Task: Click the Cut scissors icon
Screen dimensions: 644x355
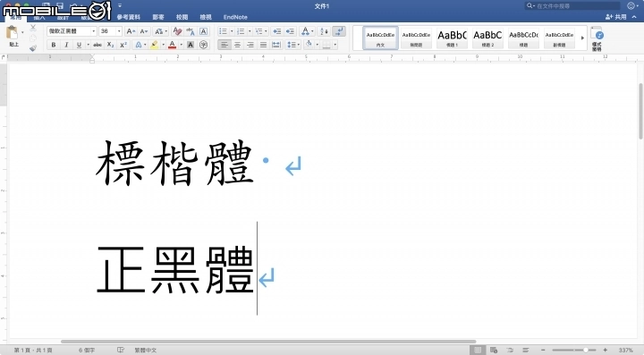Action: click(x=33, y=28)
